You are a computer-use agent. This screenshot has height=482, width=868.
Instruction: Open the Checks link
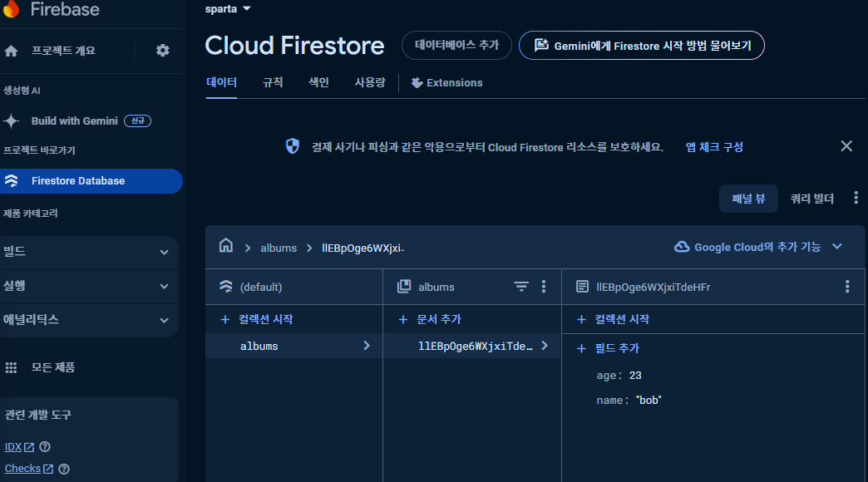pos(29,469)
